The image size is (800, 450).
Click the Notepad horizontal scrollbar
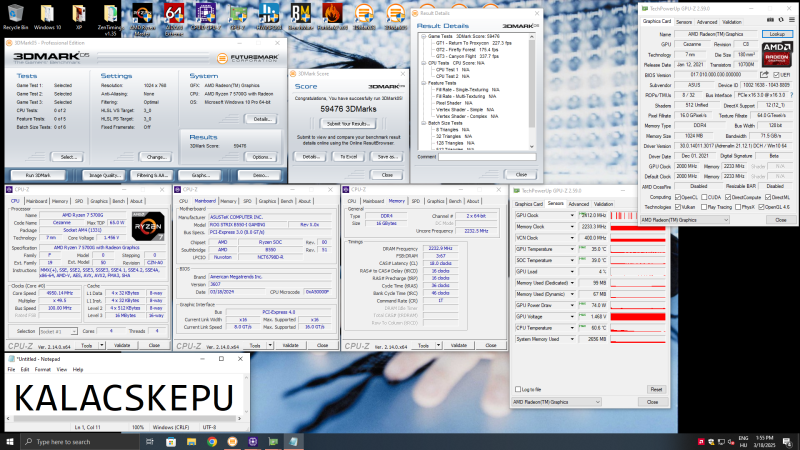(124, 418)
